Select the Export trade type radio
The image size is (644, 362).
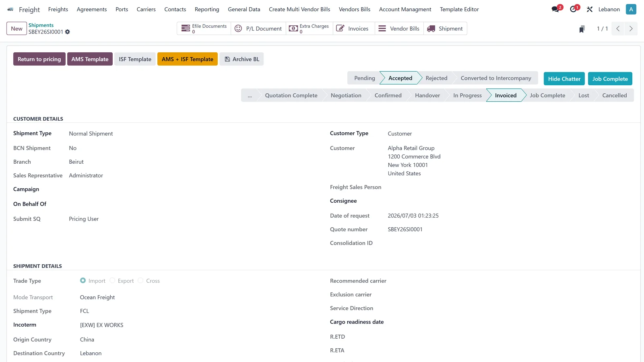point(112,281)
